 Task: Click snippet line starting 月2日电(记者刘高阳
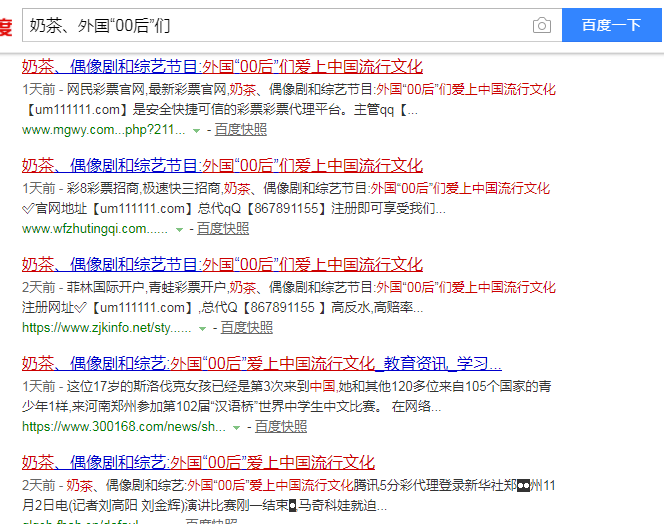[204, 505]
